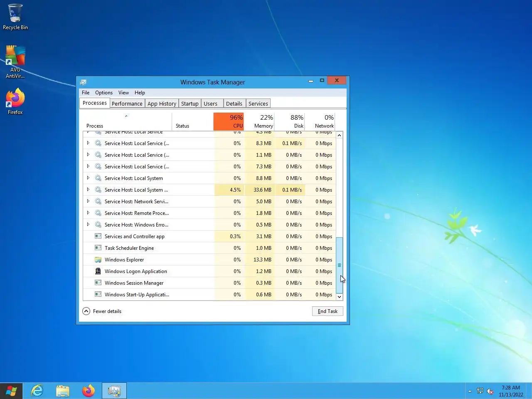The height and width of the screenshot is (399, 532).
Task: Launch Internet Explorer from the taskbar
Action: click(x=37, y=391)
